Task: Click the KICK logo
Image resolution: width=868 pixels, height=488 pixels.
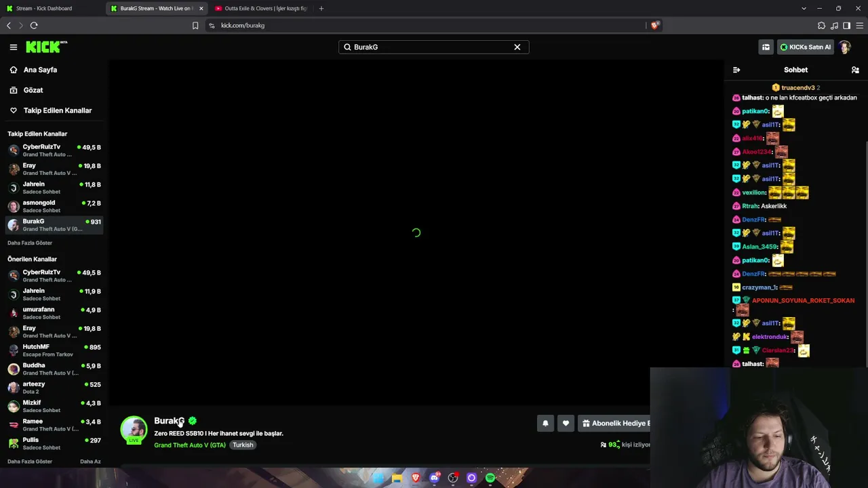Action: (46, 47)
